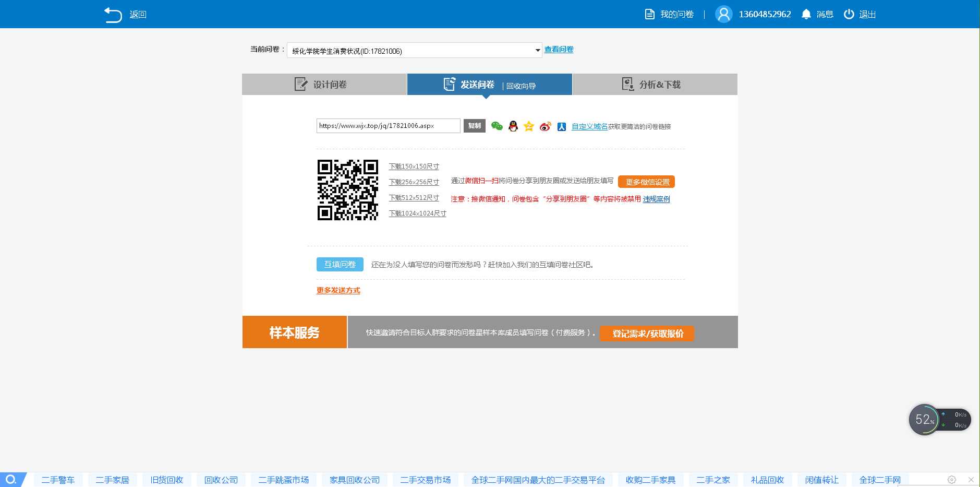Open the 二手家居 bottom link

113,480
